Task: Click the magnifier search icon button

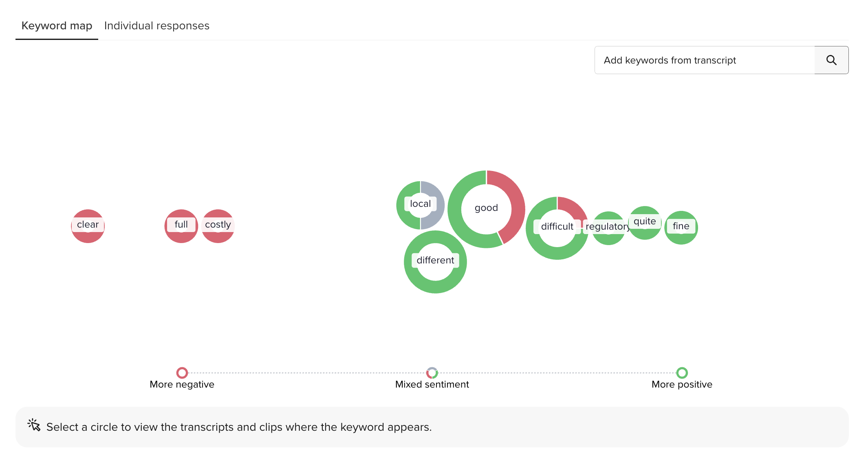Action: click(831, 60)
